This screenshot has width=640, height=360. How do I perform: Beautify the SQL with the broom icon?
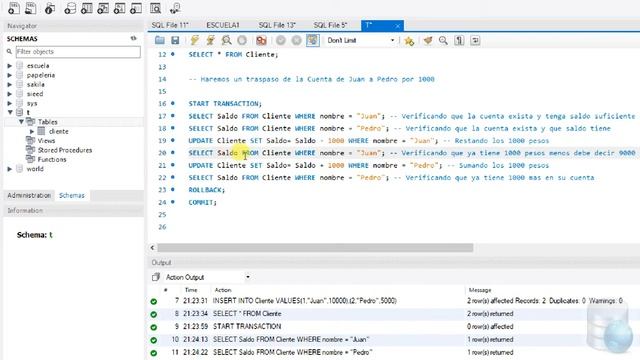click(x=427, y=40)
